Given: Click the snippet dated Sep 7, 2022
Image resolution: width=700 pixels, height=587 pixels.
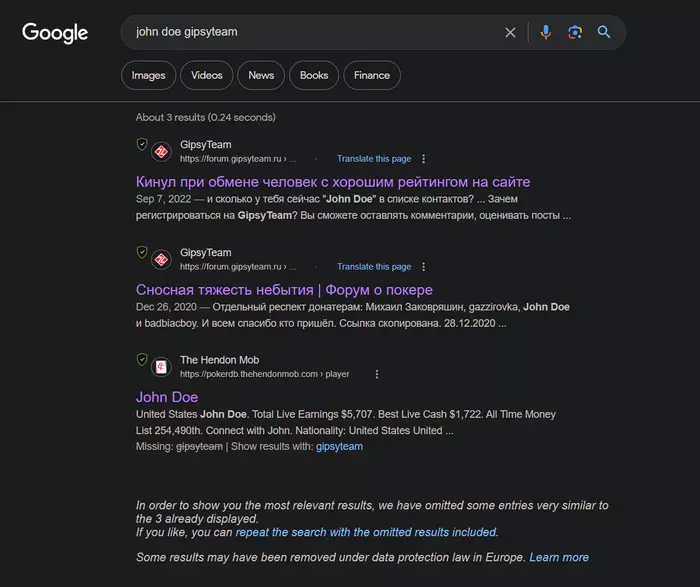Looking at the screenshot, I should [353, 207].
